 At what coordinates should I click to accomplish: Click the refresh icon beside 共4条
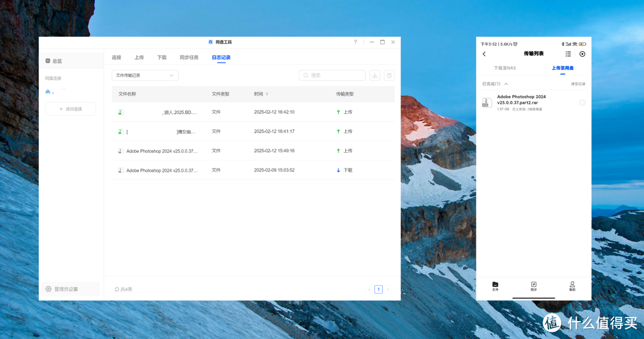(117, 289)
